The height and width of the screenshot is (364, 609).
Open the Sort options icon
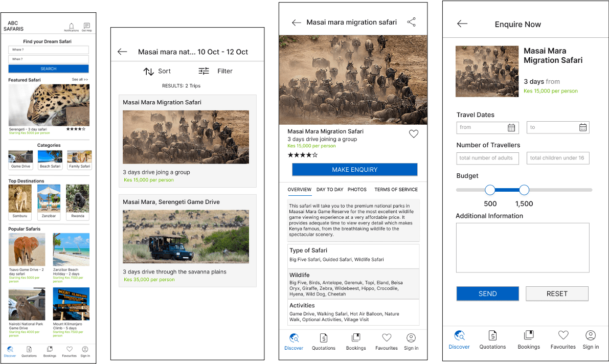148,71
